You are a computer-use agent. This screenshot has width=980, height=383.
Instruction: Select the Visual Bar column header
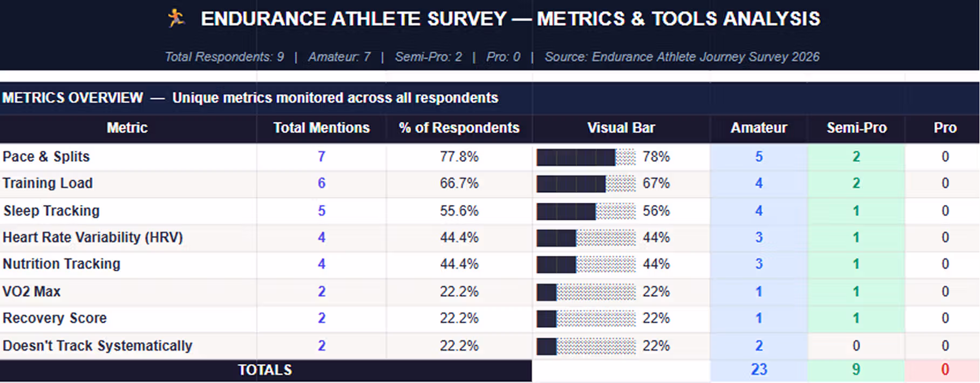[x=621, y=128]
